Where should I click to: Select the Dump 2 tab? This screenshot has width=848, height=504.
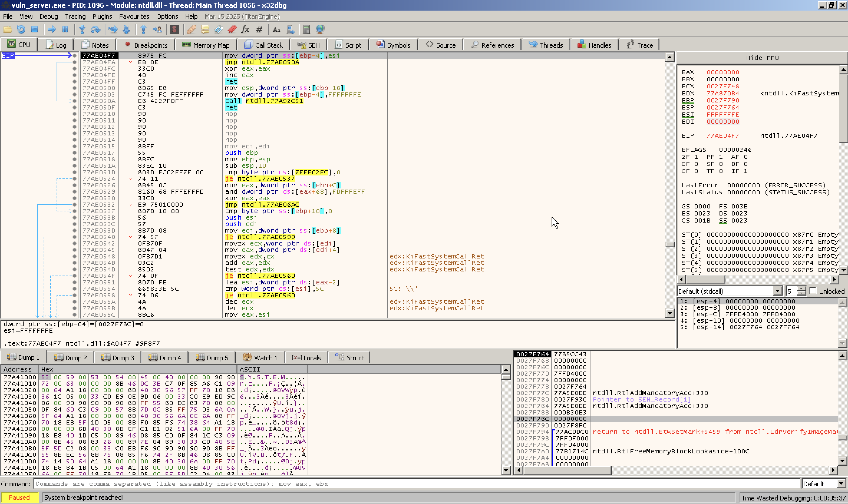point(70,358)
